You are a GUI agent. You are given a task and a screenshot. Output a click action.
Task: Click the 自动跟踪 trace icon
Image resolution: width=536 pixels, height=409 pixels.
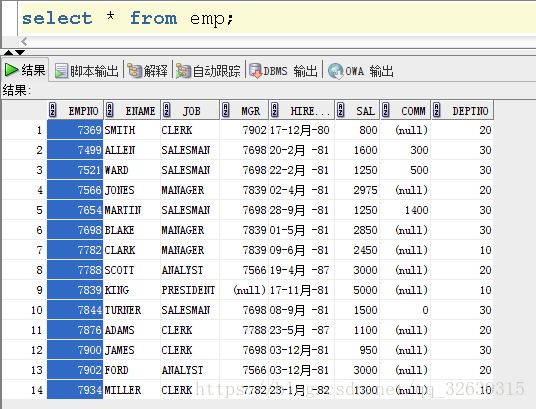tap(183, 71)
